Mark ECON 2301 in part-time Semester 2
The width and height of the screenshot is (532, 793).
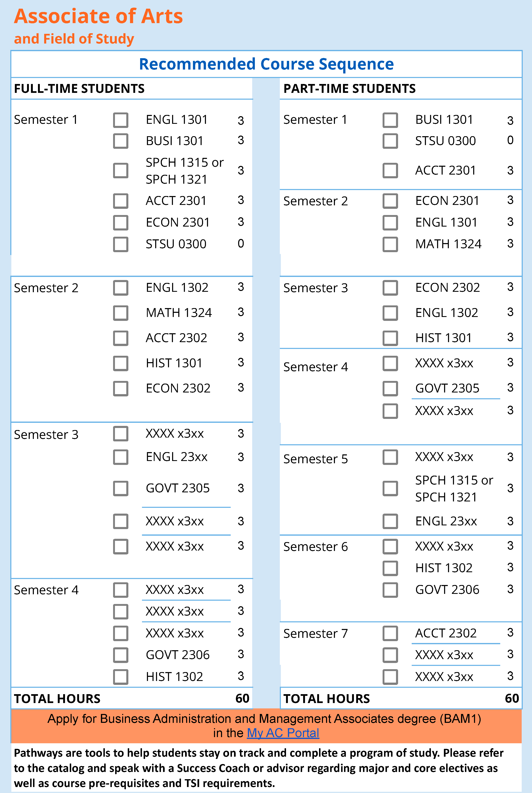[x=390, y=201]
